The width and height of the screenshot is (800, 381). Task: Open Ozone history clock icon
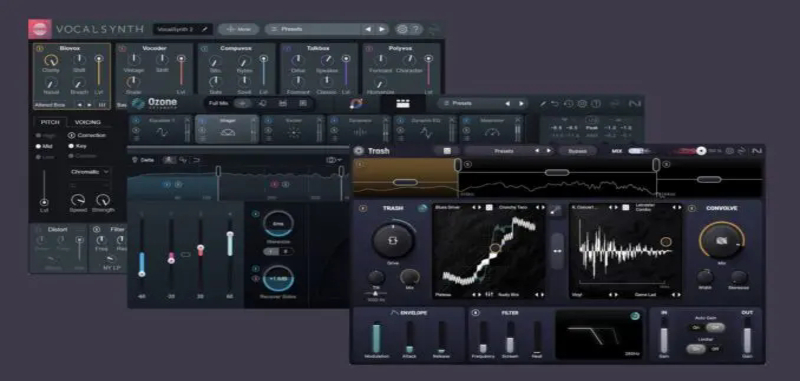click(x=568, y=104)
